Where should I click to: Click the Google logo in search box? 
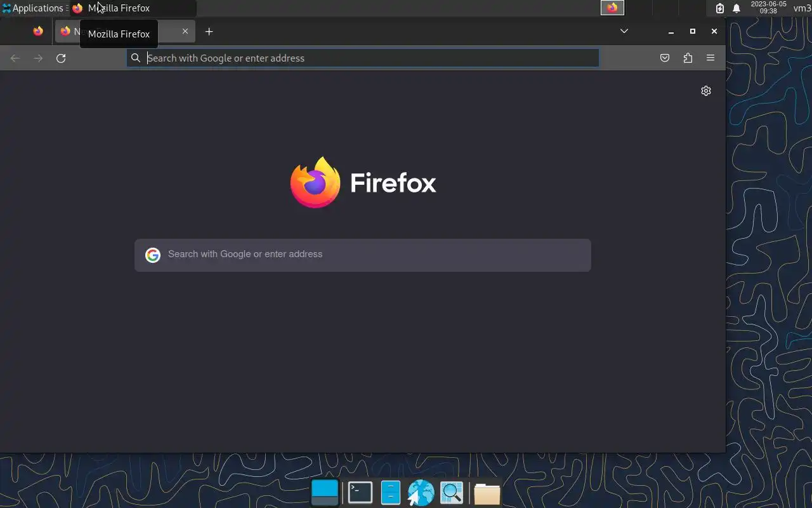click(x=153, y=255)
